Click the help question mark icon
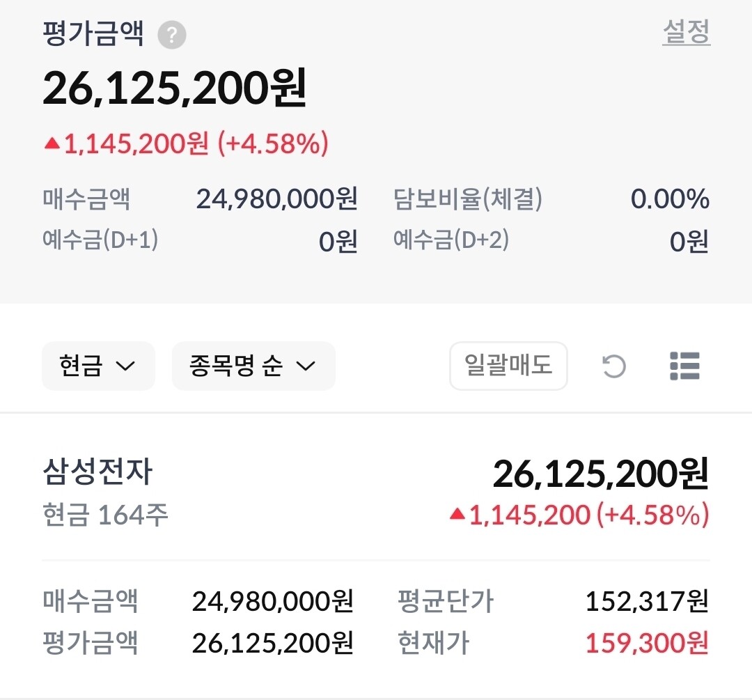Viewport: 752px width, 700px height. (x=172, y=35)
